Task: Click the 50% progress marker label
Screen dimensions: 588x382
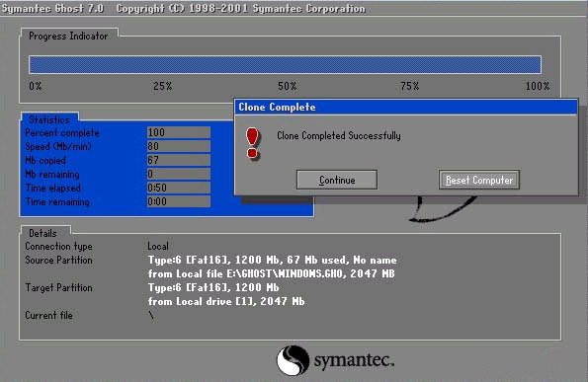Action: click(x=287, y=86)
